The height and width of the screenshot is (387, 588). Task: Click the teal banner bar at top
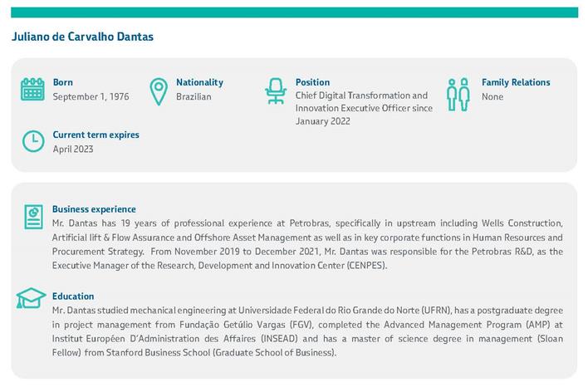[x=294, y=12]
